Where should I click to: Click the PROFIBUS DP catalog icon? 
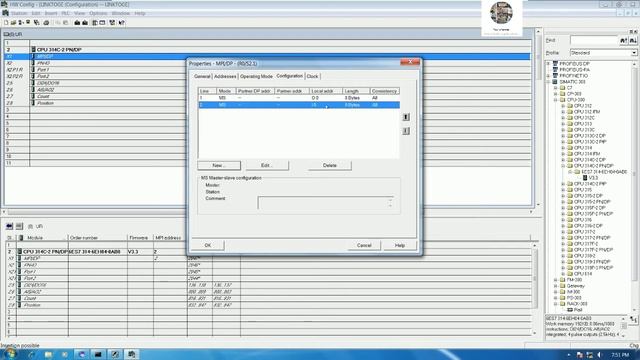coord(555,64)
